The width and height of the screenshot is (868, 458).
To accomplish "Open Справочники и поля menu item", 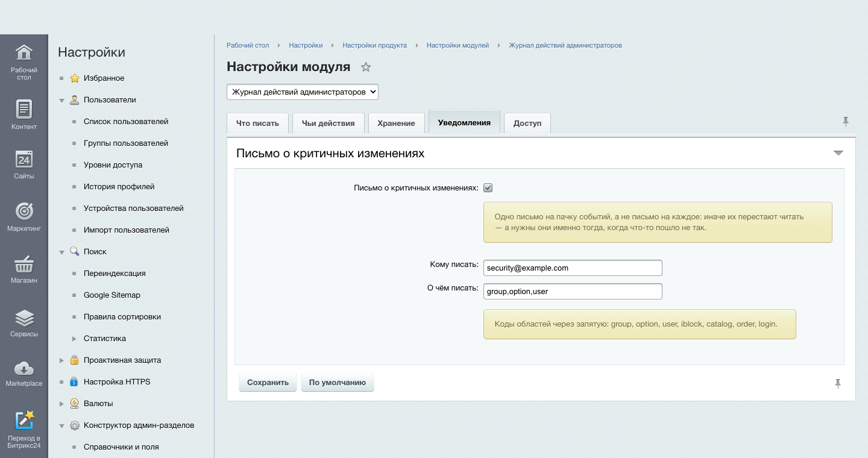I will [121, 447].
